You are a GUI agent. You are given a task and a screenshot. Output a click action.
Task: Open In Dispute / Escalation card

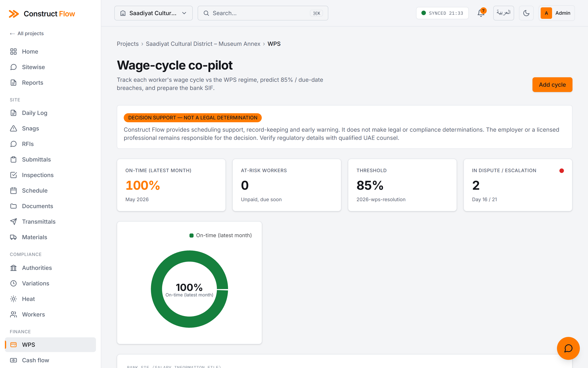point(518,185)
